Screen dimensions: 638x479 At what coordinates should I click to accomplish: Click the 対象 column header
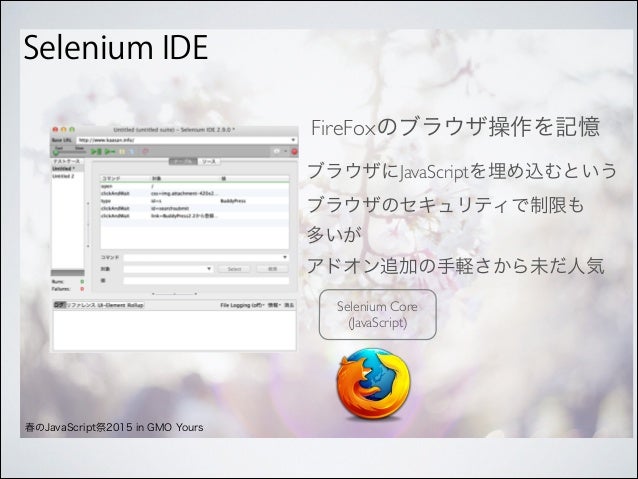(x=185, y=179)
